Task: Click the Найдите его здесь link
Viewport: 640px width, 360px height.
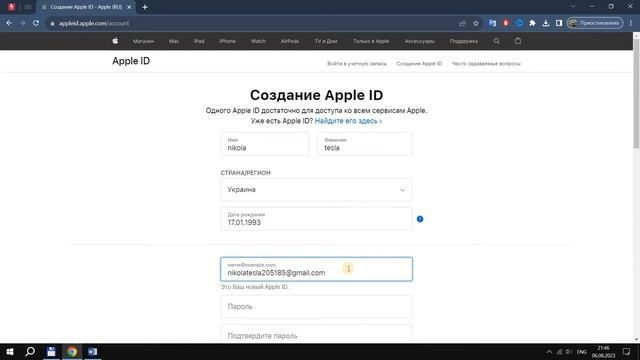Action: (348, 121)
